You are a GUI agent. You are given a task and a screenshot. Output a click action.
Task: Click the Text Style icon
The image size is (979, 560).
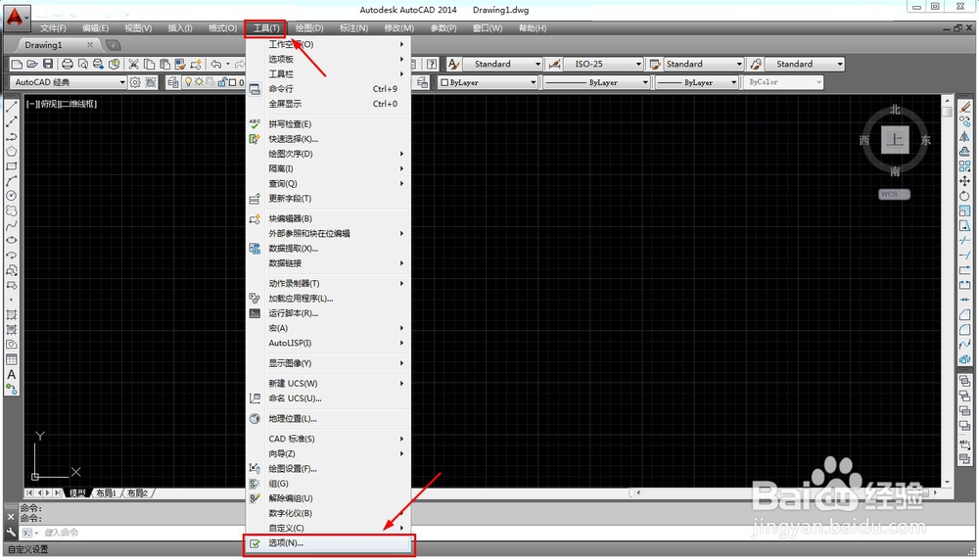click(454, 64)
